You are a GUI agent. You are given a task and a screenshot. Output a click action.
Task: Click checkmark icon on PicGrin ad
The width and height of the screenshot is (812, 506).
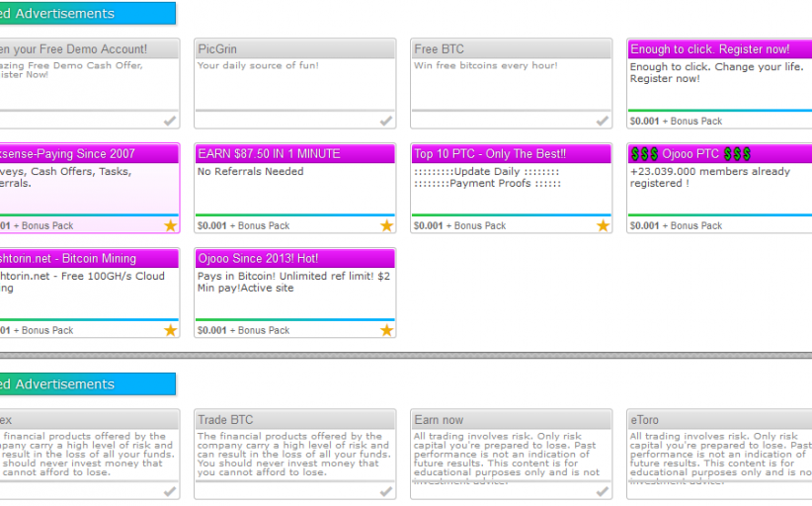point(386,121)
